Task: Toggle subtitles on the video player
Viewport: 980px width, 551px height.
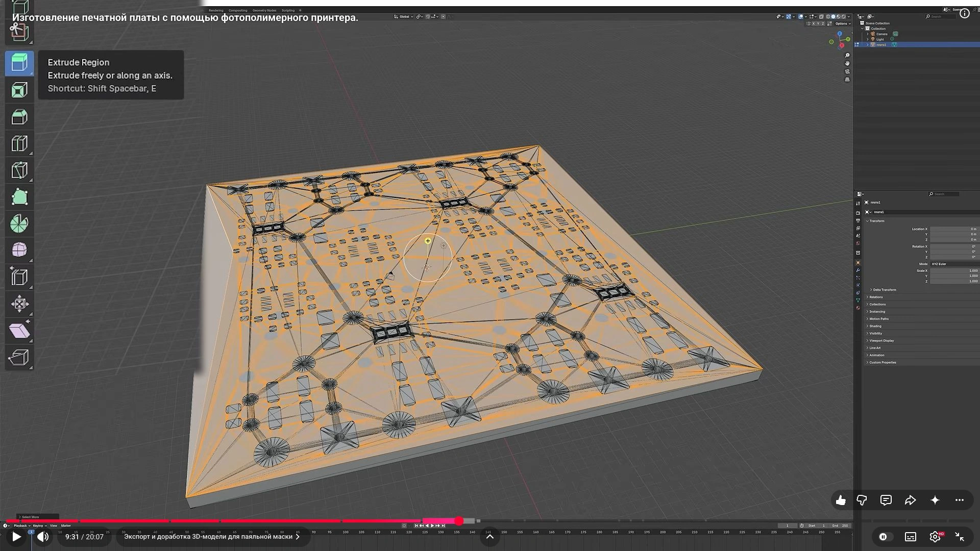Action: 911,537
